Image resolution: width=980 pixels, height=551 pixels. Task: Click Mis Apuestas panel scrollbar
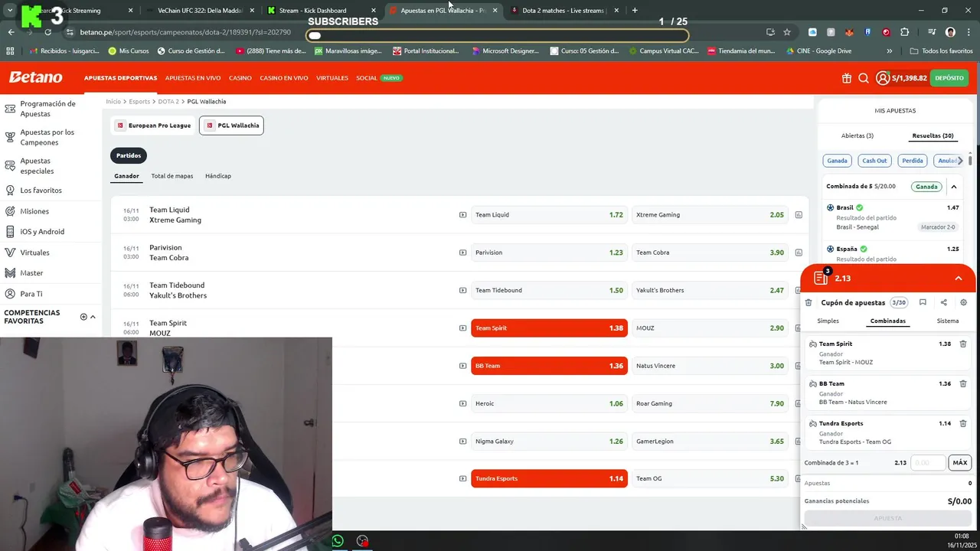[970, 160]
